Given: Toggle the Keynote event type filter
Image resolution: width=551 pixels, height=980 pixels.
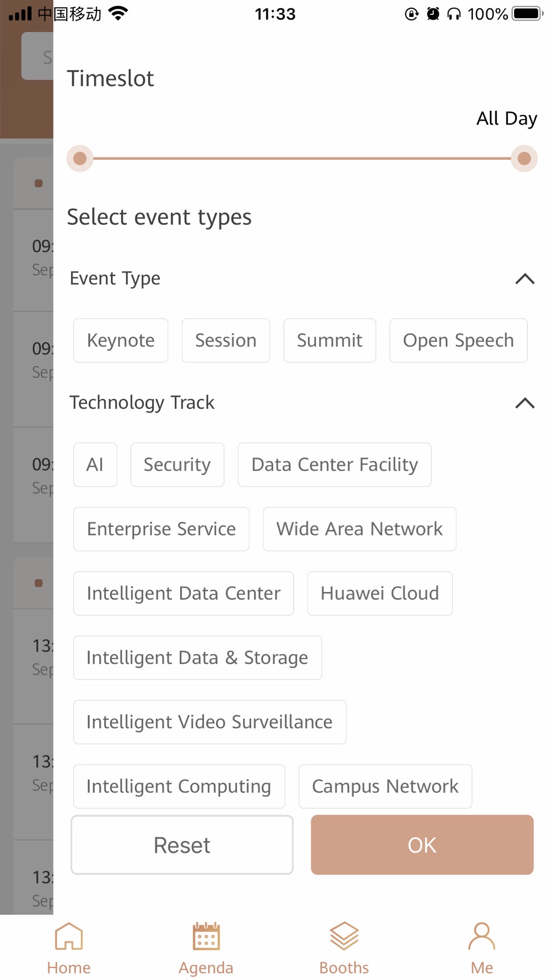Looking at the screenshot, I should pyautogui.click(x=121, y=340).
